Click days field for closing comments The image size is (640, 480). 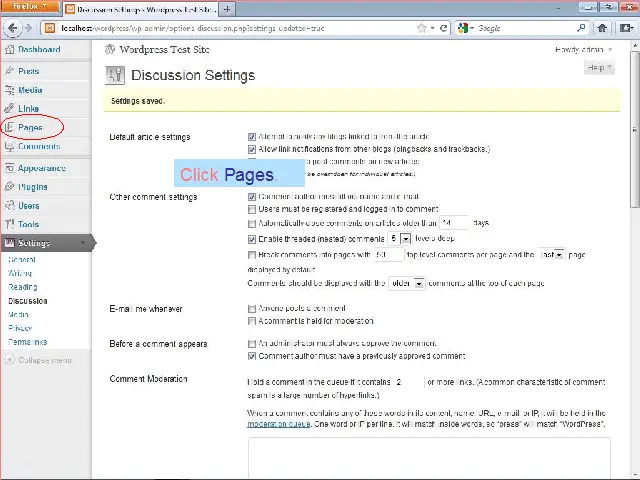(455, 223)
